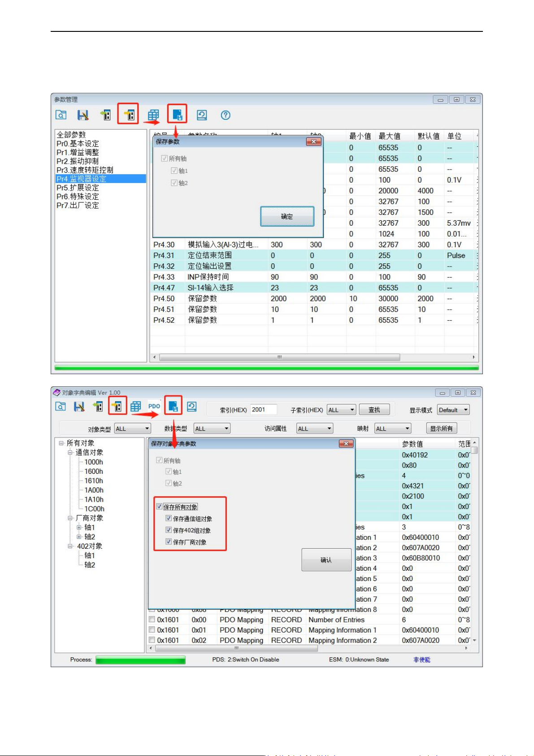This screenshot has width=534, height=756.
Task: Click 参数值 column header in object table
Action: 427,444
